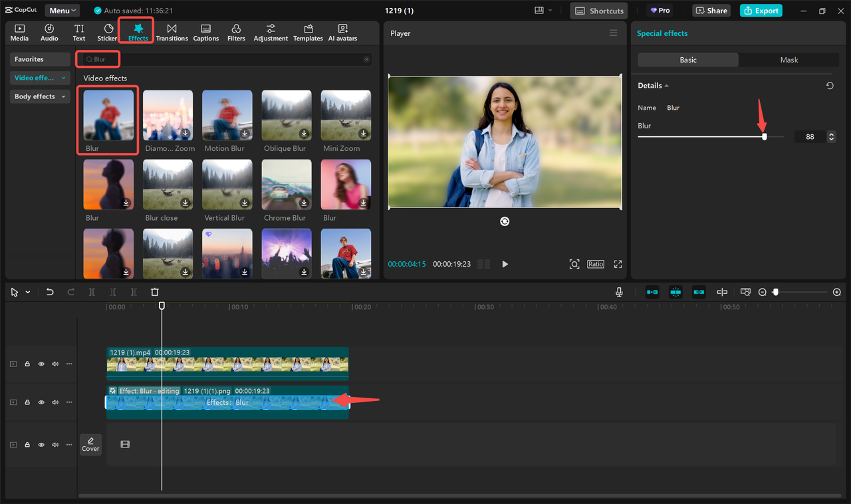Open the Menu dropdown
The height and width of the screenshot is (504, 851).
pos(62,10)
